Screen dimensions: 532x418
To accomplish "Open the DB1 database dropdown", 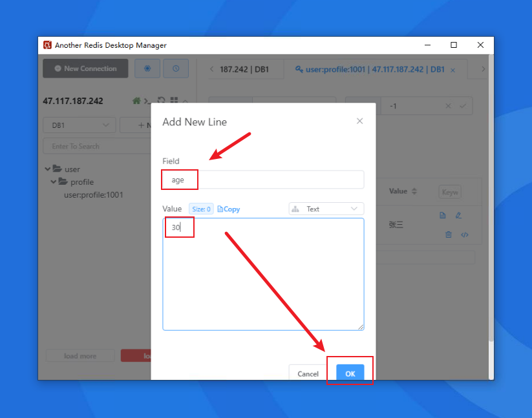I will click(x=80, y=125).
